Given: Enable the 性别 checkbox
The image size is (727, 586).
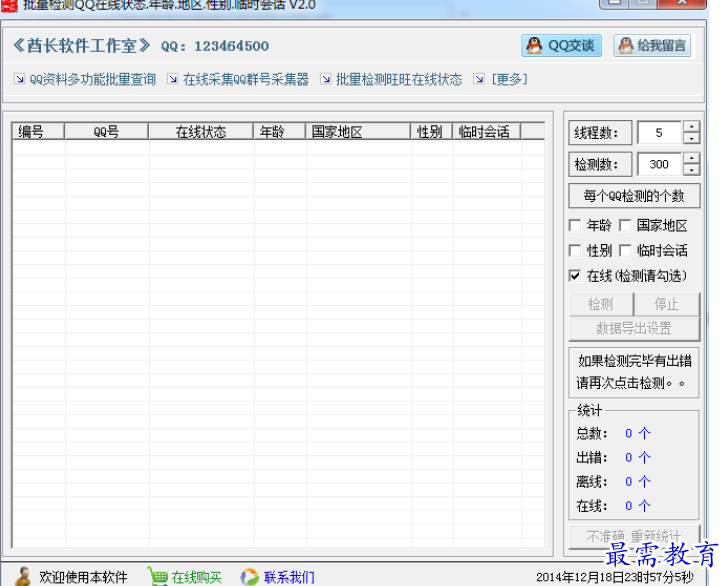Looking at the screenshot, I should click(575, 251).
